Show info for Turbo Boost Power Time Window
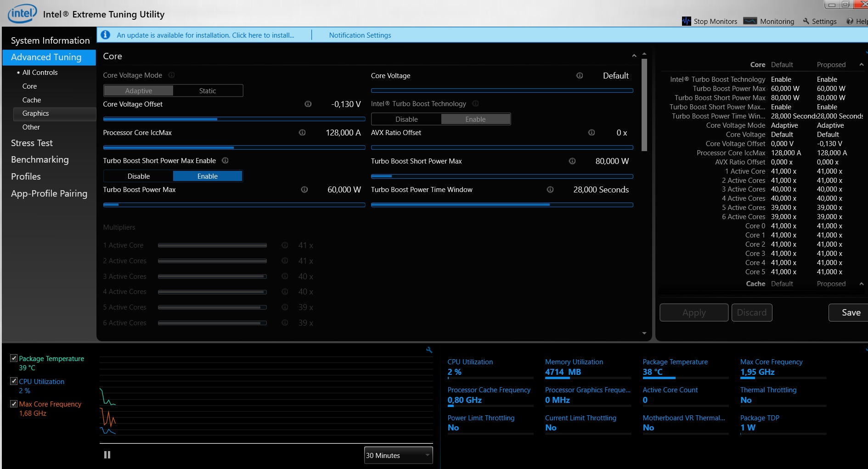This screenshot has height=469, width=868. pyautogui.click(x=550, y=189)
